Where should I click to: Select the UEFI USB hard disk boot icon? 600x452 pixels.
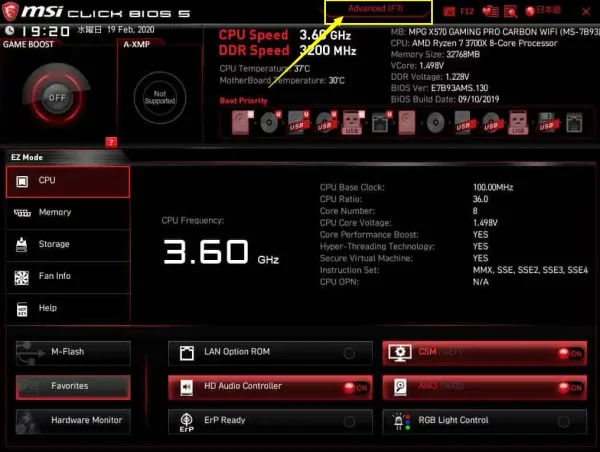[x=298, y=122]
